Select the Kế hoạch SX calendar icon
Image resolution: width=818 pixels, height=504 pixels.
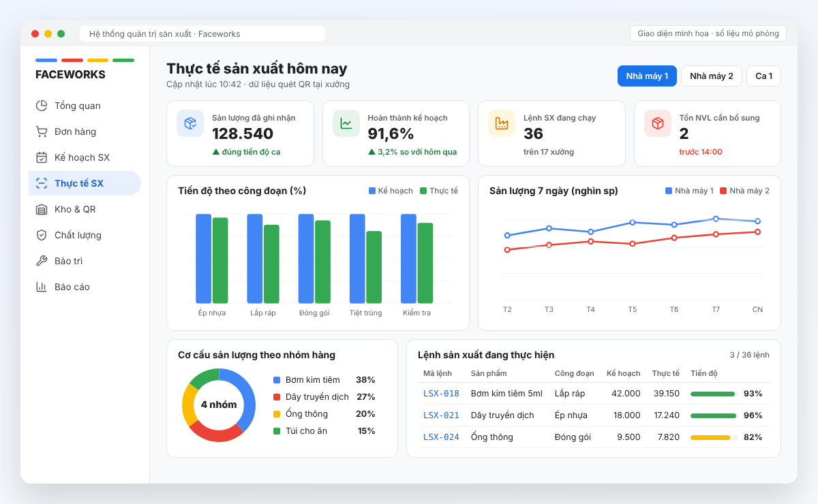click(42, 157)
